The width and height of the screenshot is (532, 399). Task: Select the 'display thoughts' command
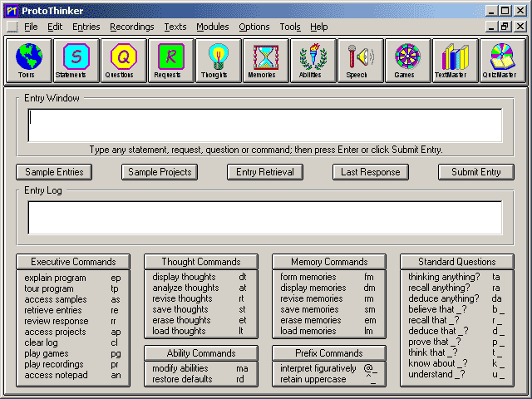pos(182,277)
